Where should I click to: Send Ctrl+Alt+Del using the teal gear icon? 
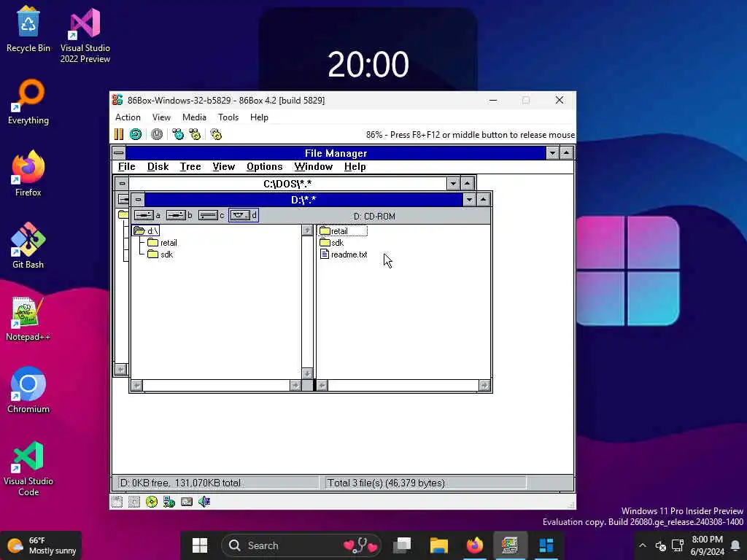178,134
